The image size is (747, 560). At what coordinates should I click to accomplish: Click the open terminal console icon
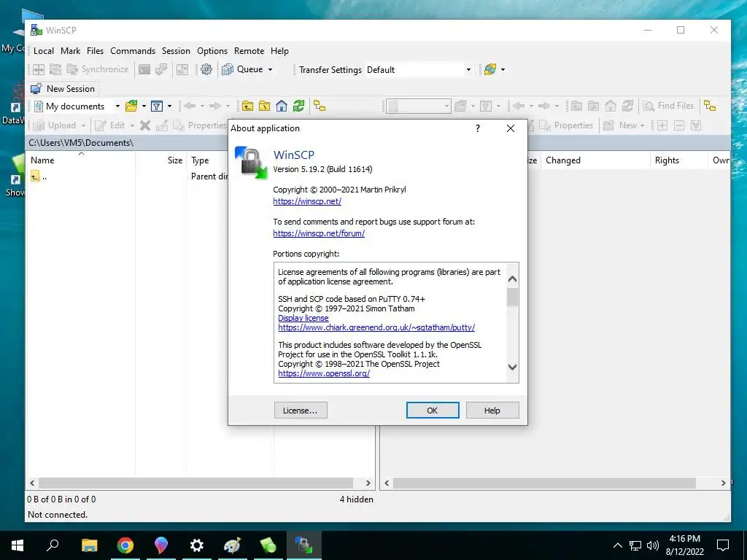pyautogui.click(x=144, y=69)
